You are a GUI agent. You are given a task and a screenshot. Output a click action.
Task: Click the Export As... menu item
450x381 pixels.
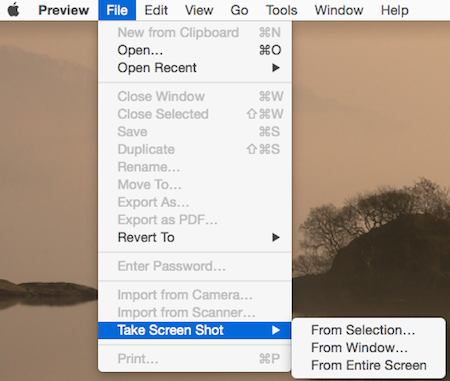(x=195, y=202)
